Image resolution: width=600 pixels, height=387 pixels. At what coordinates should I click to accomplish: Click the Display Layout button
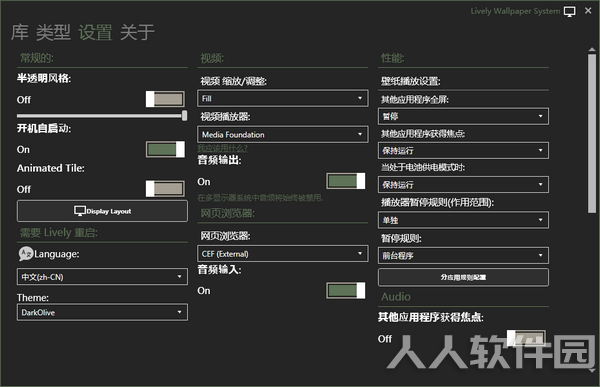click(x=102, y=211)
